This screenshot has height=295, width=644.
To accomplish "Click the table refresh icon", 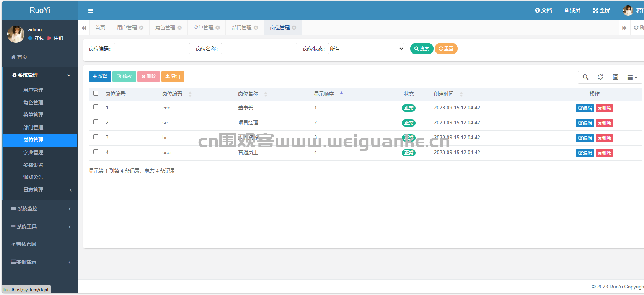I will click(x=600, y=77).
